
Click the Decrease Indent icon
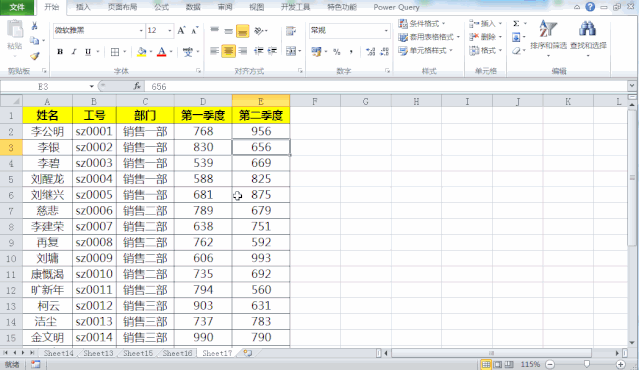(x=258, y=51)
